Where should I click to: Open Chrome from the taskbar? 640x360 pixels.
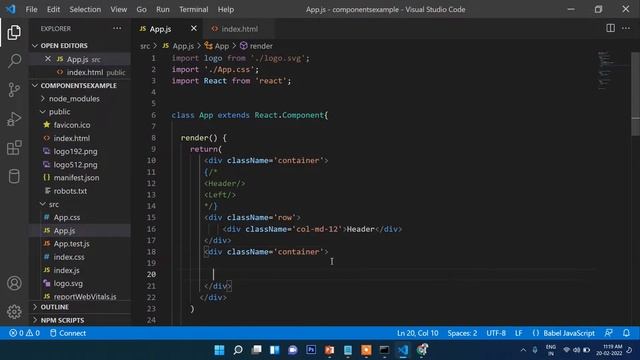pyautogui.click(x=422, y=350)
